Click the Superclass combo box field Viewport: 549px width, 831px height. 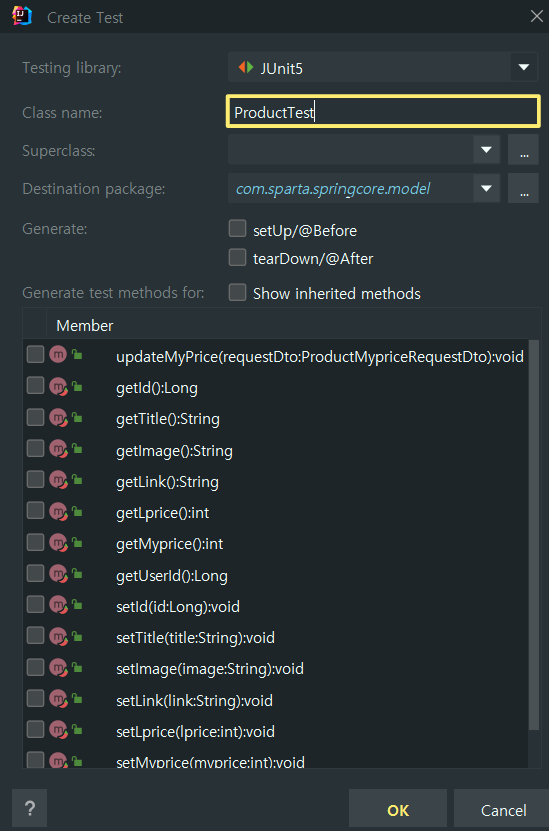point(364,150)
